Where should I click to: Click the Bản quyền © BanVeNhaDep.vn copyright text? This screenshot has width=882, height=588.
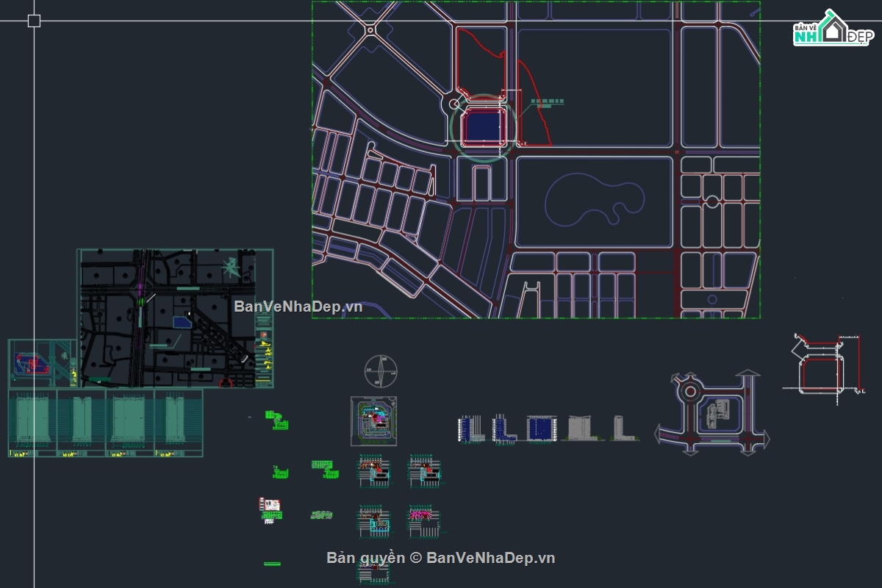click(x=441, y=558)
